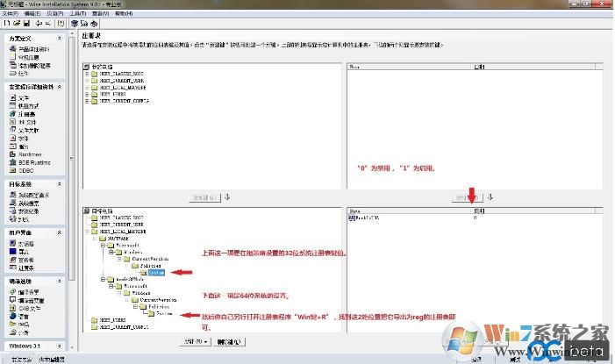Click the help question-mark toolbar icon
The image size is (615, 364).
coord(61,24)
